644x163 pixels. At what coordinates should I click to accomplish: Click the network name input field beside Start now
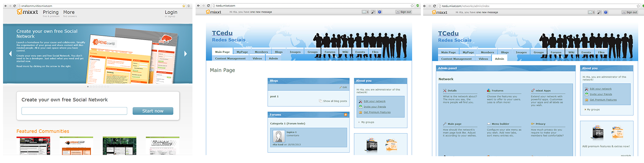click(x=74, y=111)
